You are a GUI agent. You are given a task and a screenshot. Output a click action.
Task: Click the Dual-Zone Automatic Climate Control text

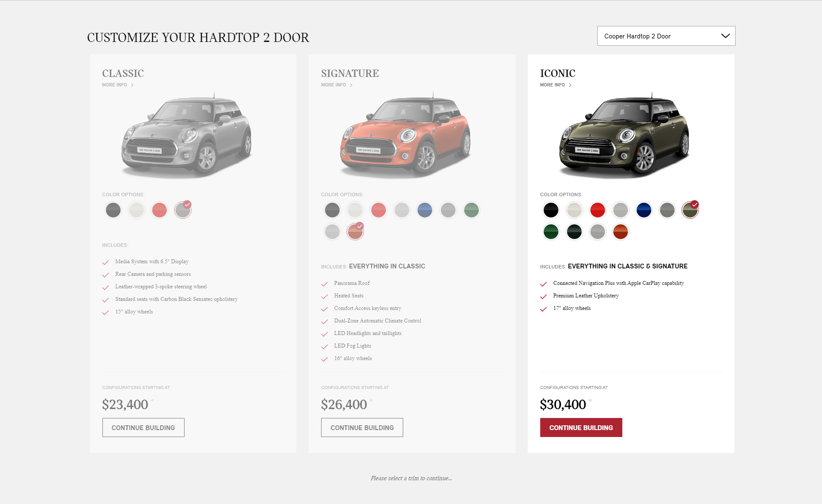click(x=378, y=321)
